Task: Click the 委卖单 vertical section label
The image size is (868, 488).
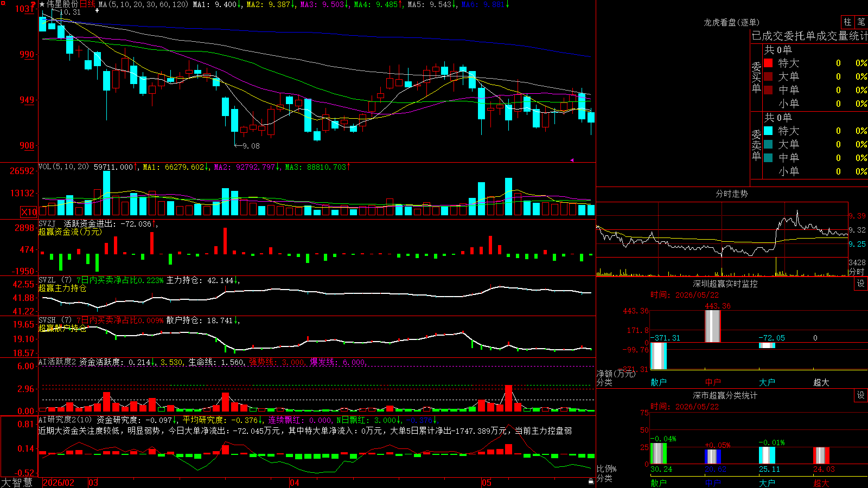Action: tap(756, 145)
